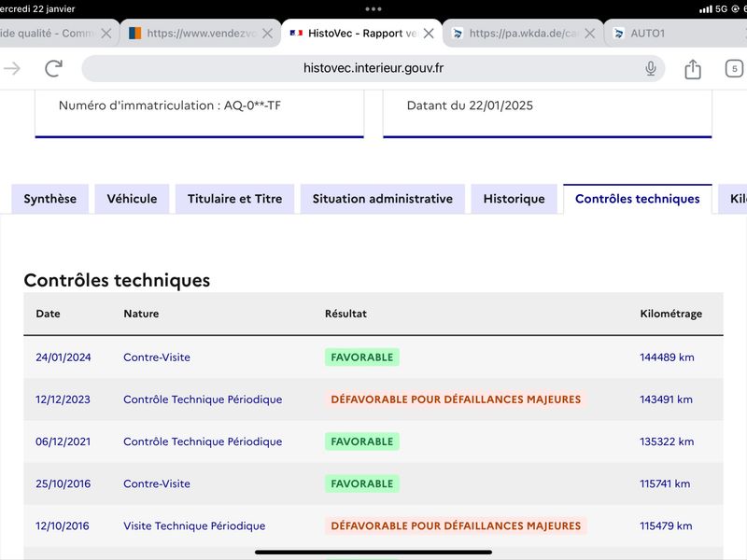Switch to the AUTO1 browser tab
Viewport: 747px width, 560px height.
pos(675,34)
